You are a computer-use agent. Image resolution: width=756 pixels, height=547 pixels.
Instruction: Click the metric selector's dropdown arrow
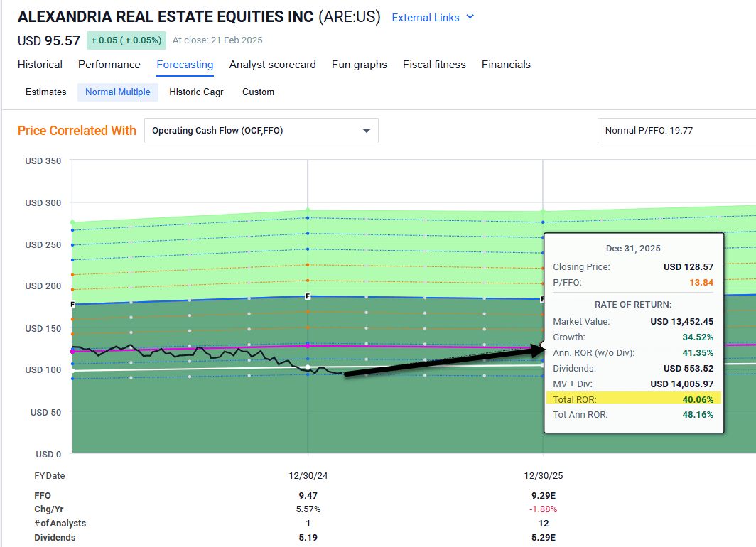pyautogui.click(x=367, y=131)
